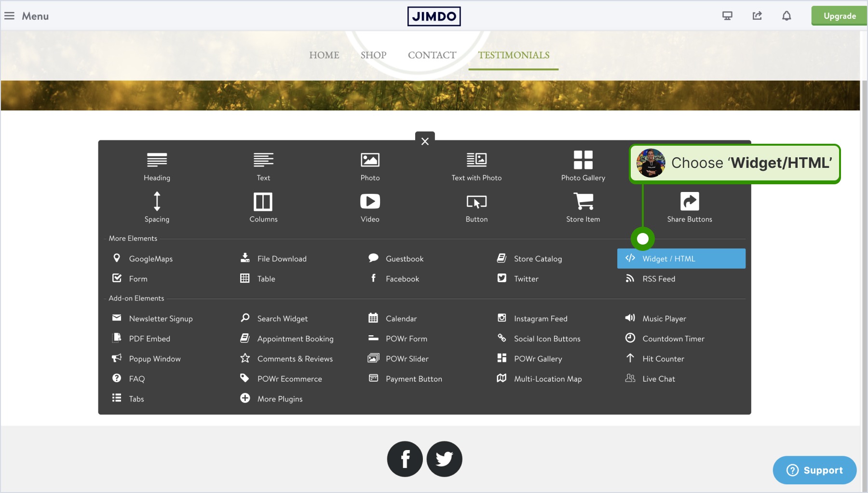Click the JIMDO logo
Image resolution: width=868 pixels, height=493 pixels.
point(434,16)
